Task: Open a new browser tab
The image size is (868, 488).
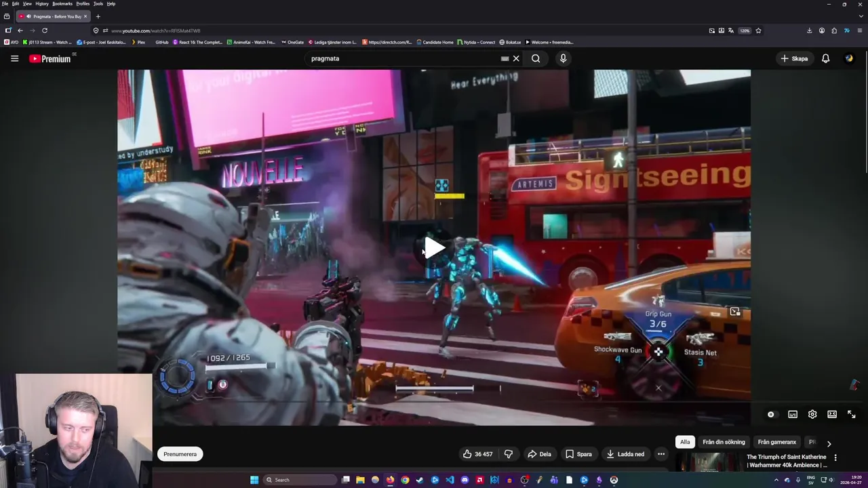Action: 98,16
